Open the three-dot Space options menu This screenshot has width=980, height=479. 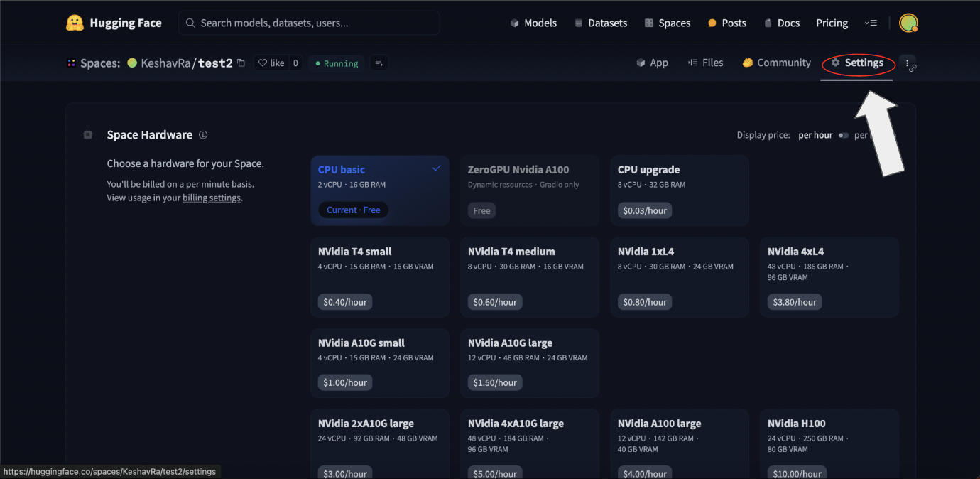[x=907, y=63]
